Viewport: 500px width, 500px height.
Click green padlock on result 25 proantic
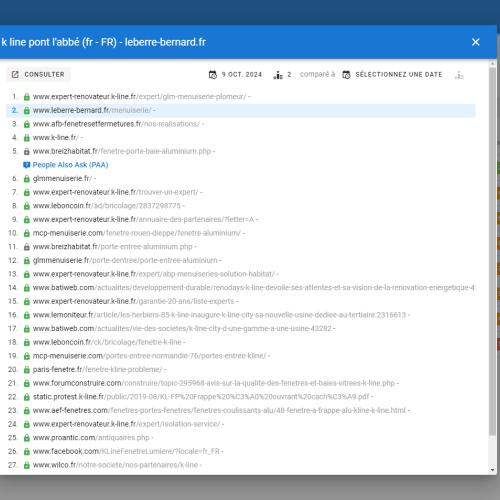click(x=27, y=438)
